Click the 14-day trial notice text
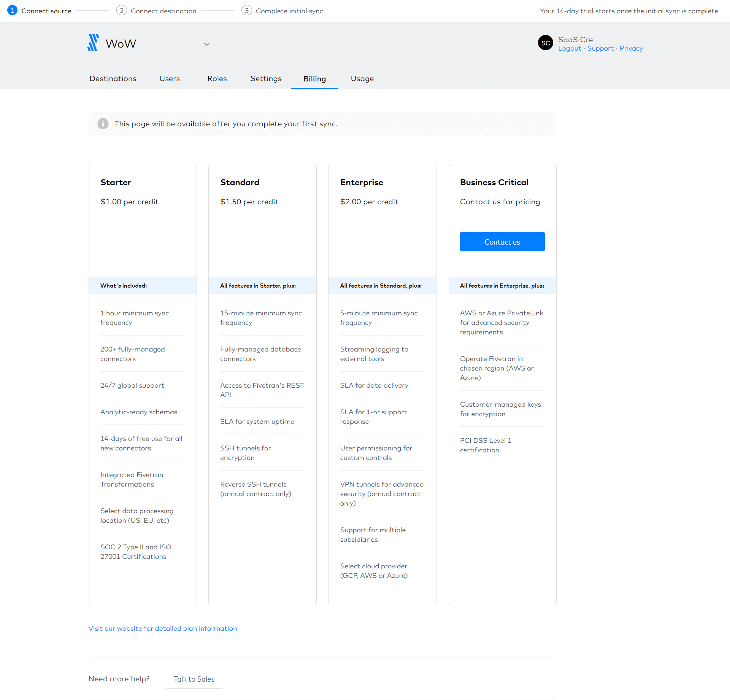 pos(629,11)
